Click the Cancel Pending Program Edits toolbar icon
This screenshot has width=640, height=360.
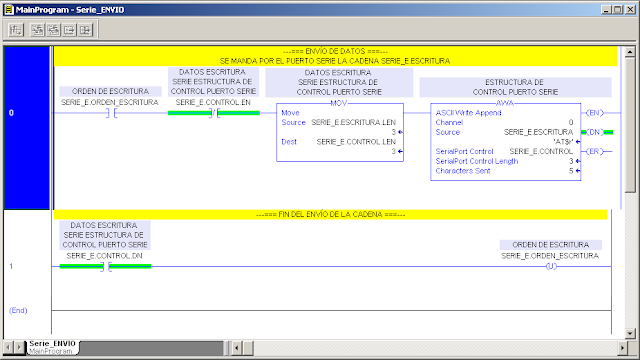85,30
